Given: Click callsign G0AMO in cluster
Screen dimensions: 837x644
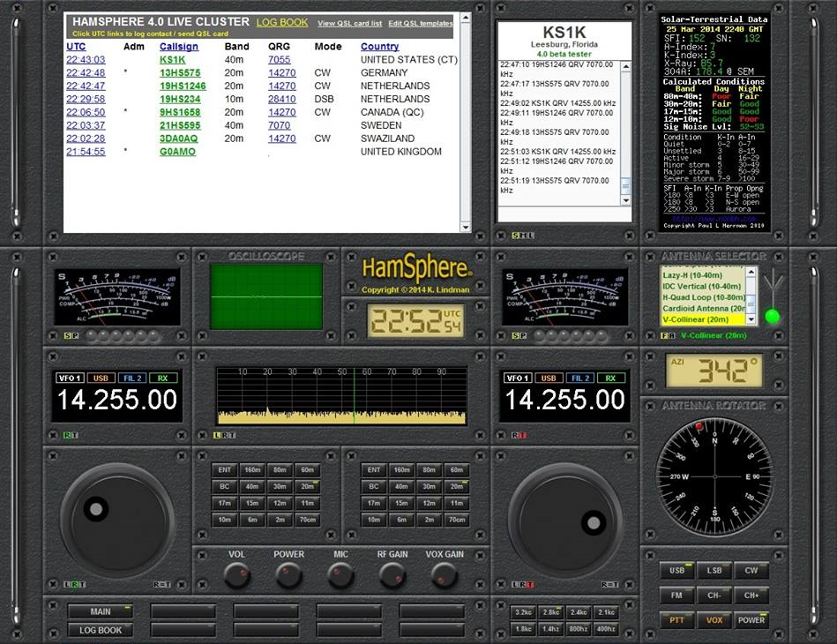Looking at the screenshot, I should click(177, 152).
